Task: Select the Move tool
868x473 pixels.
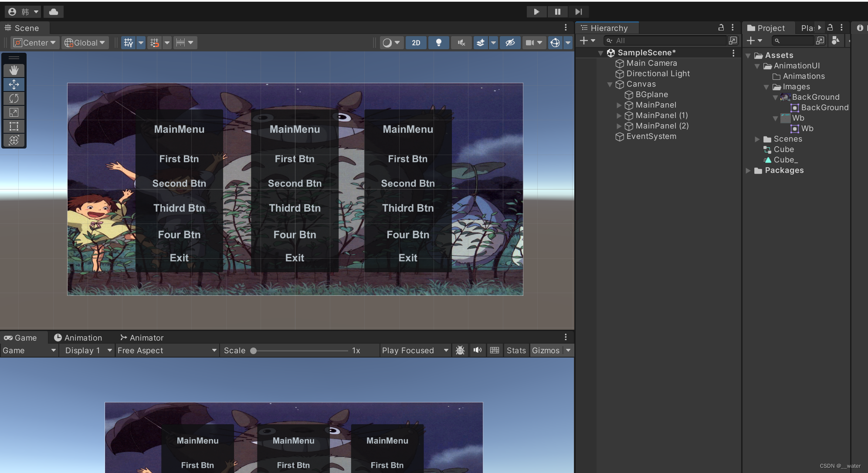Action: tap(14, 84)
